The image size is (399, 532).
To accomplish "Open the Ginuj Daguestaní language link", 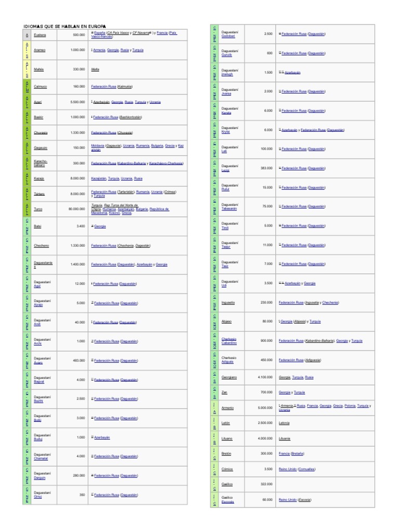I will [37, 497].
